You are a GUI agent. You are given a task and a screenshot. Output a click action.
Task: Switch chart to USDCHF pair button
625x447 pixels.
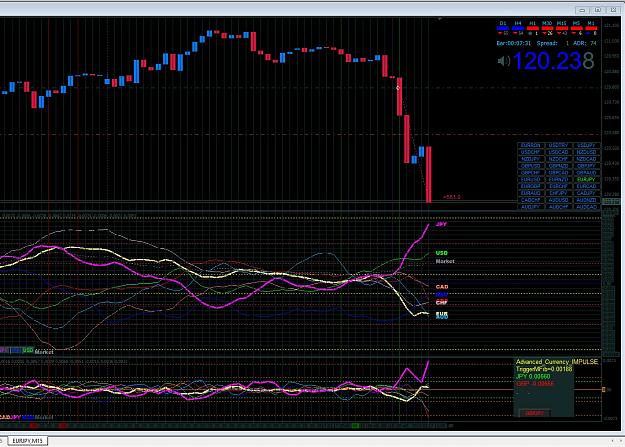coord(531,152)
